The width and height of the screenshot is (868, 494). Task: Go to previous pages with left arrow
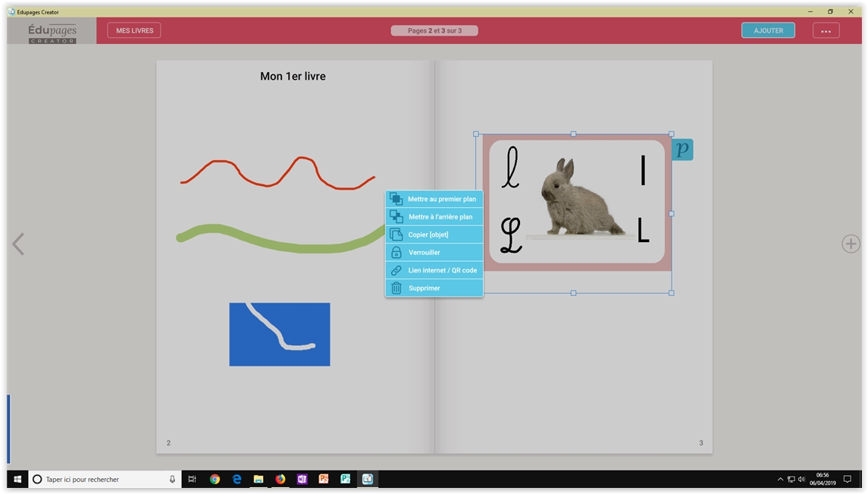pos(18,244)
